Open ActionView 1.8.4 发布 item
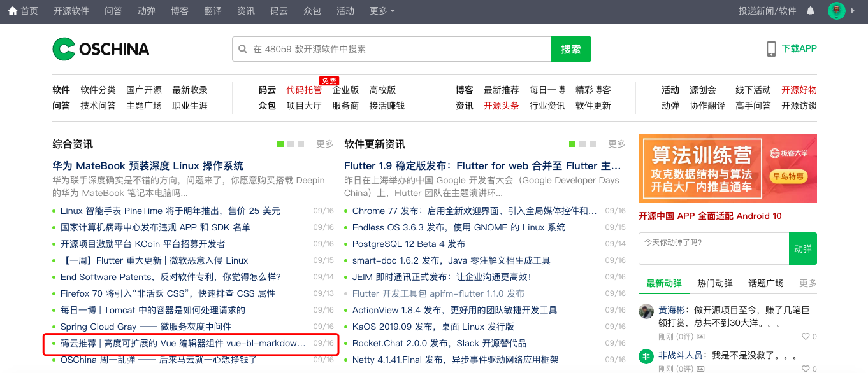The height and width of the screenshot is (373, 868). pyautogui.click(x=454, y=310)
